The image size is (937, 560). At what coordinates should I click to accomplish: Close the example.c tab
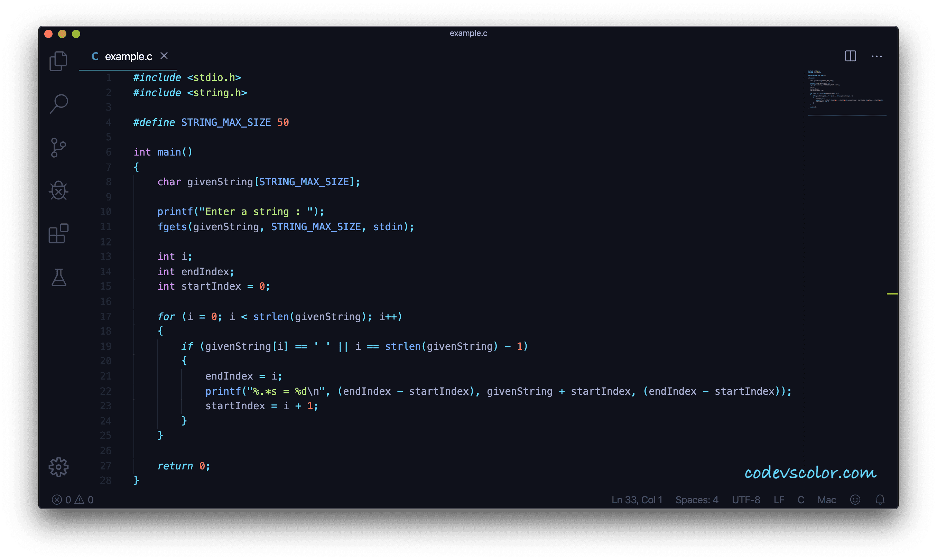point(164,56)
